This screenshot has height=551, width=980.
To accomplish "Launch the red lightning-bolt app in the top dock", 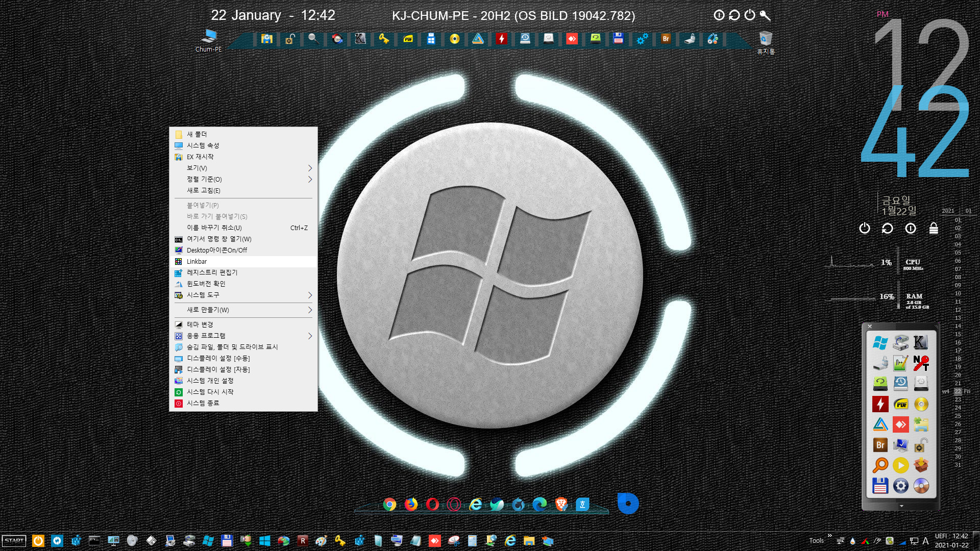I will (x=501, y=39).
